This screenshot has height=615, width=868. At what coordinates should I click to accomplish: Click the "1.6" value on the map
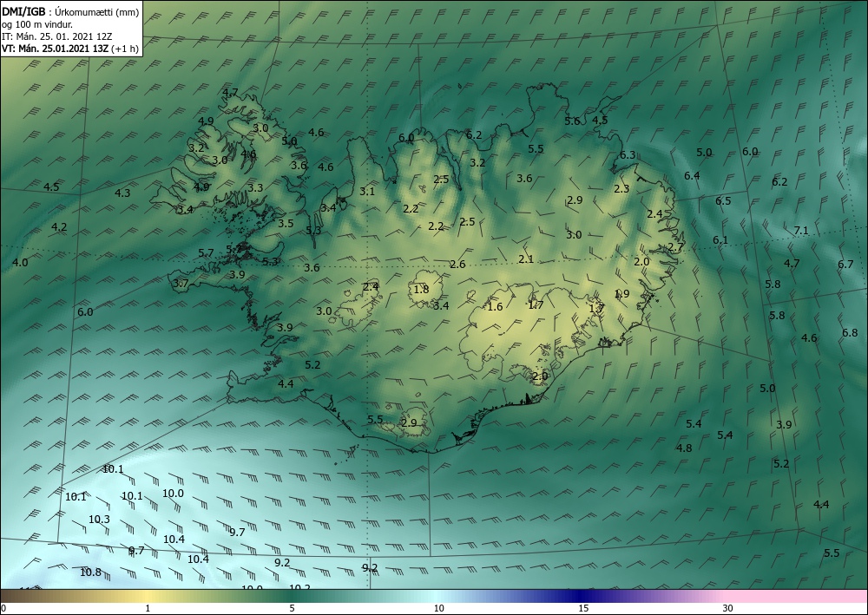point(495,306)
